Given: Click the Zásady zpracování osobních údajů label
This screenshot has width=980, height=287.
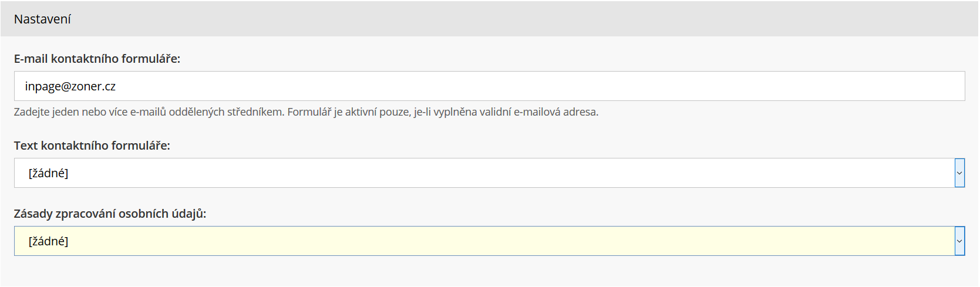Looking at the screenshot, I should coord(110,214).
